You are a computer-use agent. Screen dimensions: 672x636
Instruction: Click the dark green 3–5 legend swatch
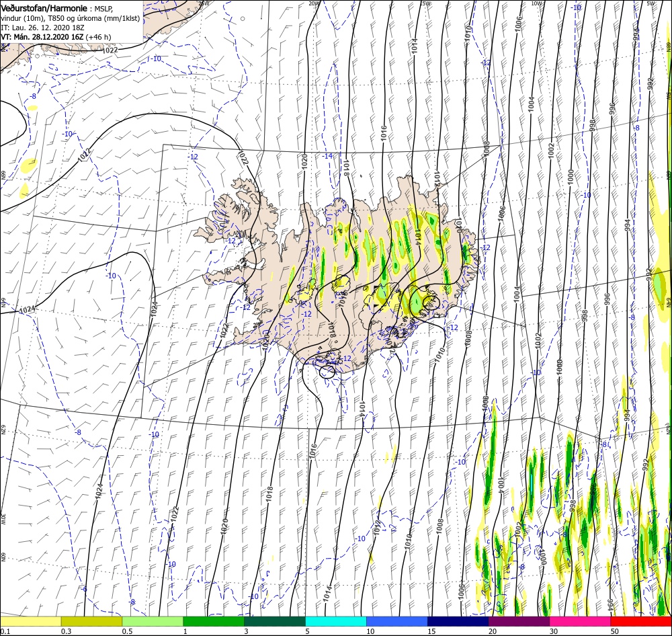[x=275, y=622]
